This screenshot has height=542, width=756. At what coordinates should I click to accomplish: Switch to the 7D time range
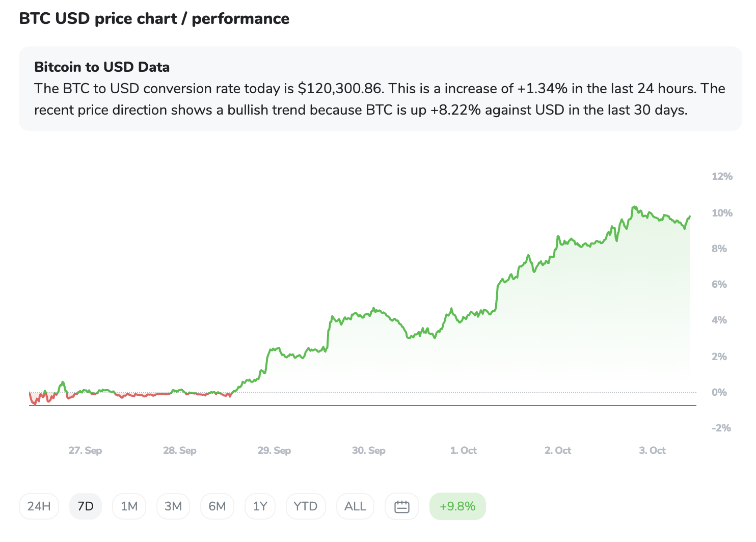pyautogui.click(x=86, y=506)
